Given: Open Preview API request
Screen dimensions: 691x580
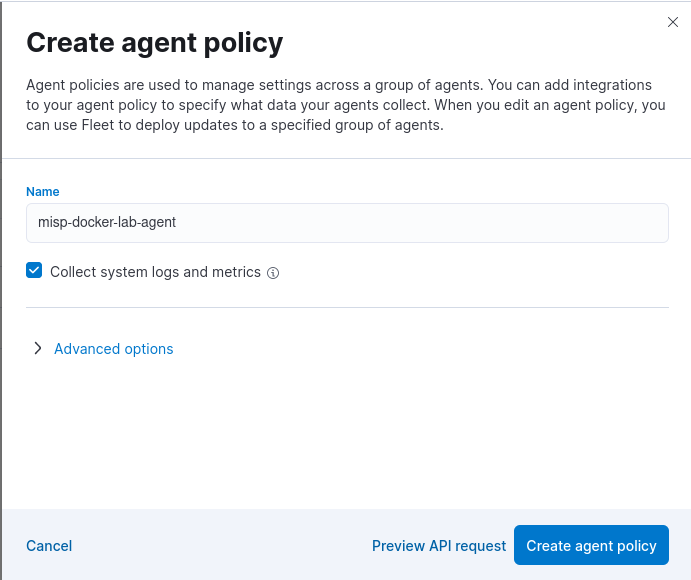Looking at the screenshot, I should coord(439,546).
